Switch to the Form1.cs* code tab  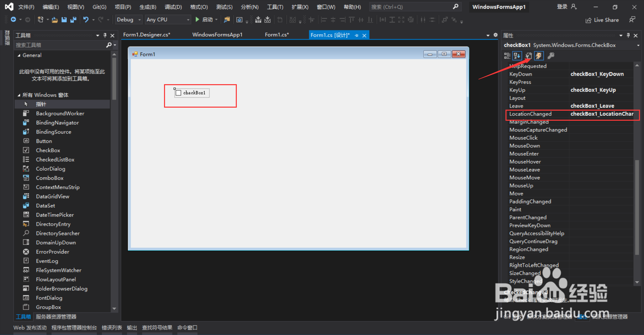pyautogui.click(x=277, y=35)
